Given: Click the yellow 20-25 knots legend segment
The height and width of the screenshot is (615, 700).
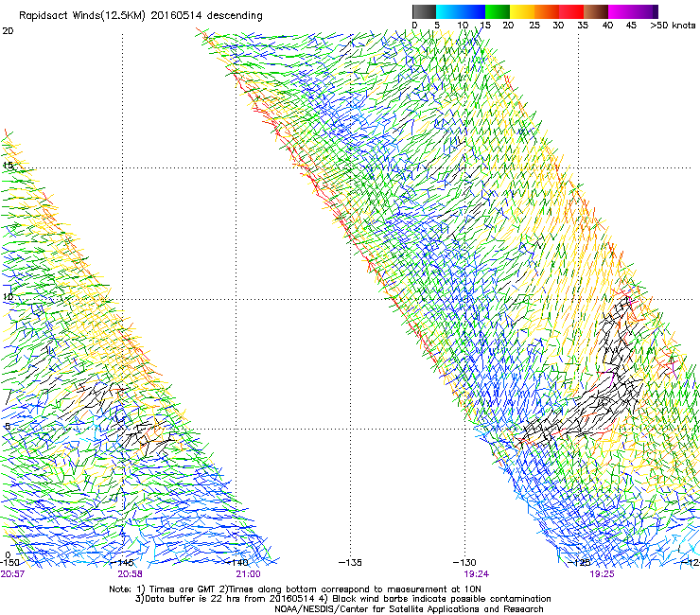Looking at the screenshot, I should [x=522, y=11].
